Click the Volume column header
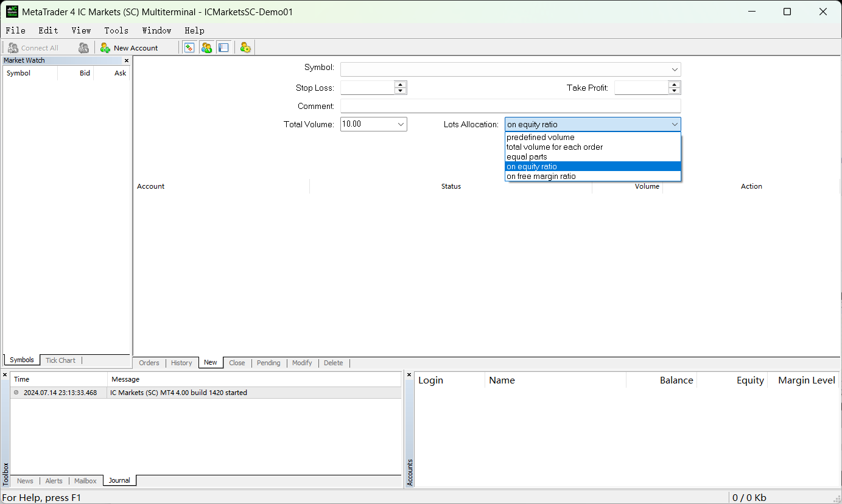This screenshot has height=504, width=842. [x=628, y=186]
